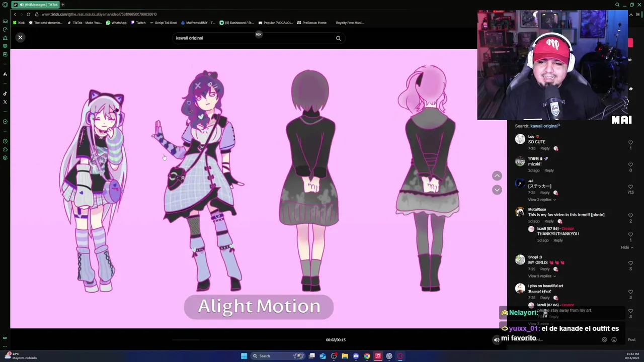The height and width of the screenshot is (362, 644).
Task: Reply to lazuli's THANKYIUTHANKYOU comment
Action: (558, 240)
